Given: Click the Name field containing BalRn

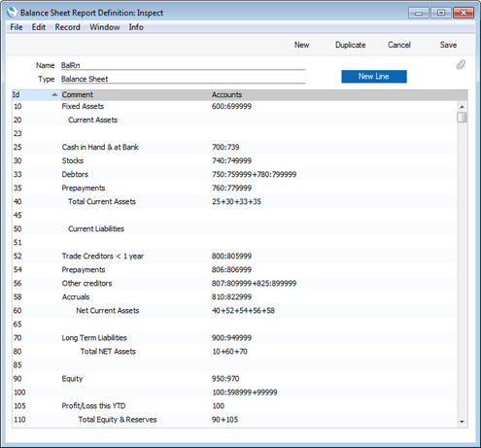Looking at the screenshot, I should pos(183,65).
